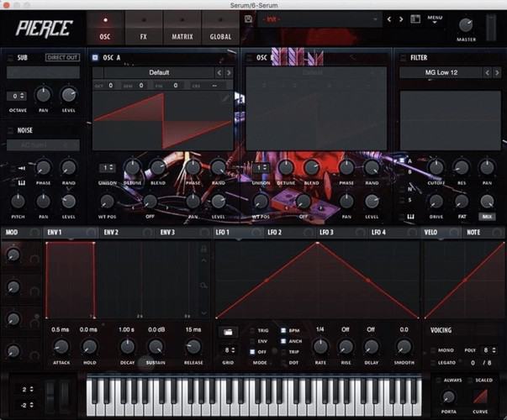Select the ENV 2 tab
This screenshot has width=507, height=420.
128,233
